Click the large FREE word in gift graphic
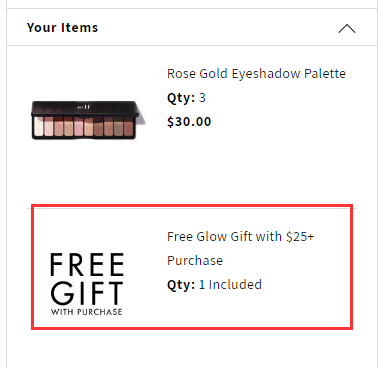 point(87,264)
